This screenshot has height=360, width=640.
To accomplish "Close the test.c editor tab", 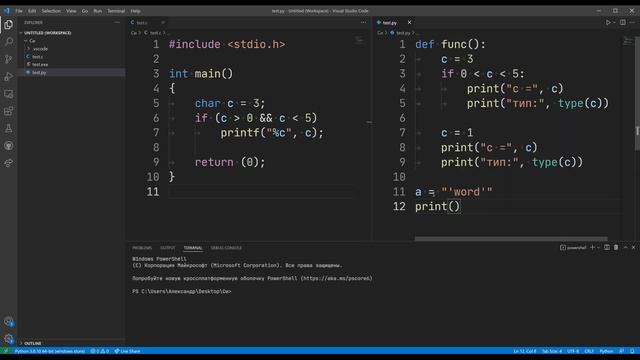I will (x=163, y=22).
